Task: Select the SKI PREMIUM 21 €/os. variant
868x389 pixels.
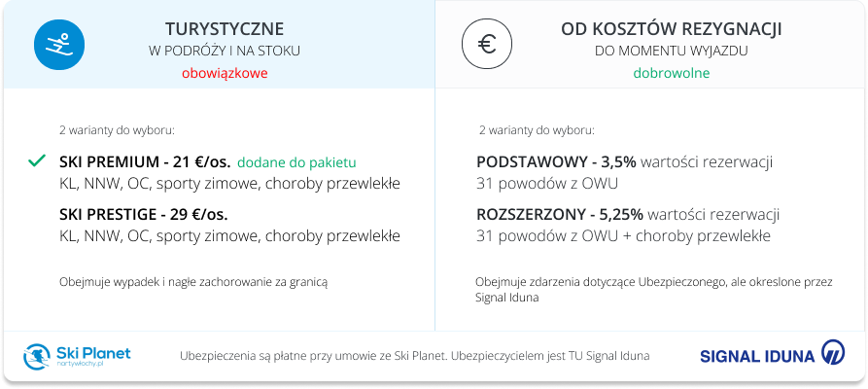Action: tap(145, 162)
